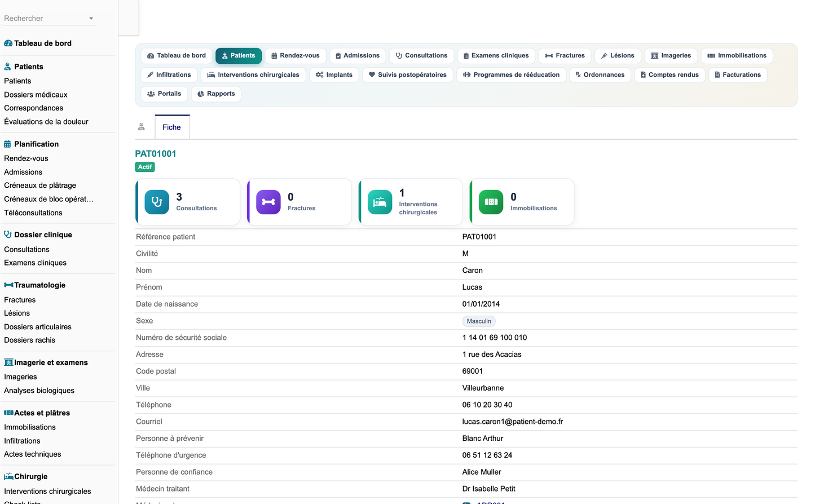The height and width of the screenshot is (504, 815).
Task: Open Imageries in the top navigation
Action: coord(671,56)
